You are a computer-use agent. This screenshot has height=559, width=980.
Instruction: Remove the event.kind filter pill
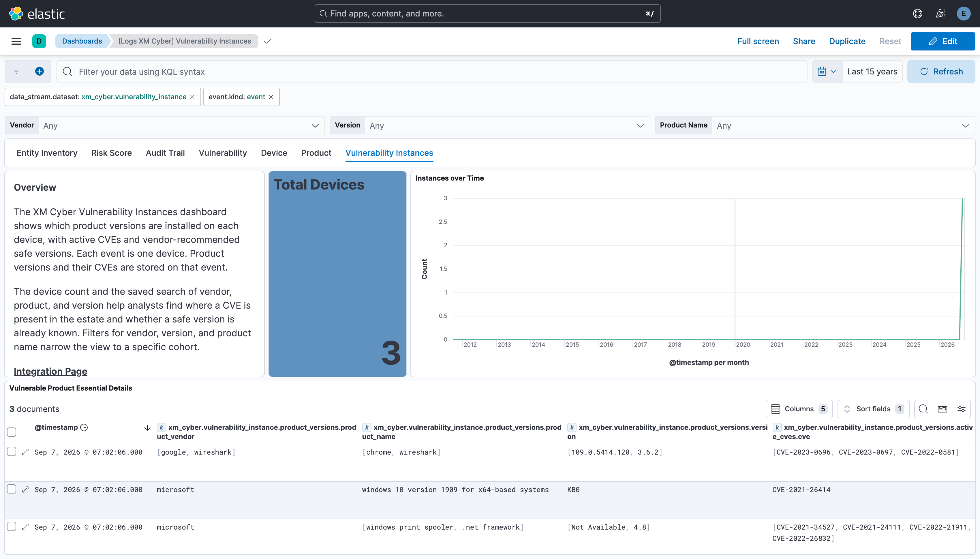pyautogui.click(x=271, y=97)
